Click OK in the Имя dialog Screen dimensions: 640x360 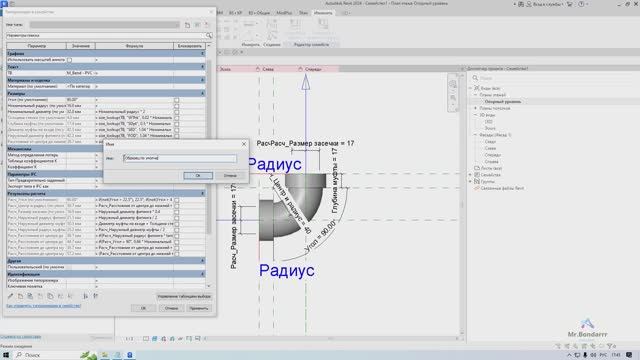coord(198,176)
